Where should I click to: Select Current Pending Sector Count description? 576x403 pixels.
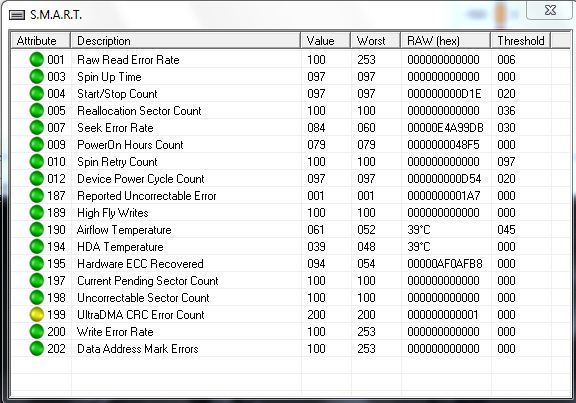tap(148, 281)
